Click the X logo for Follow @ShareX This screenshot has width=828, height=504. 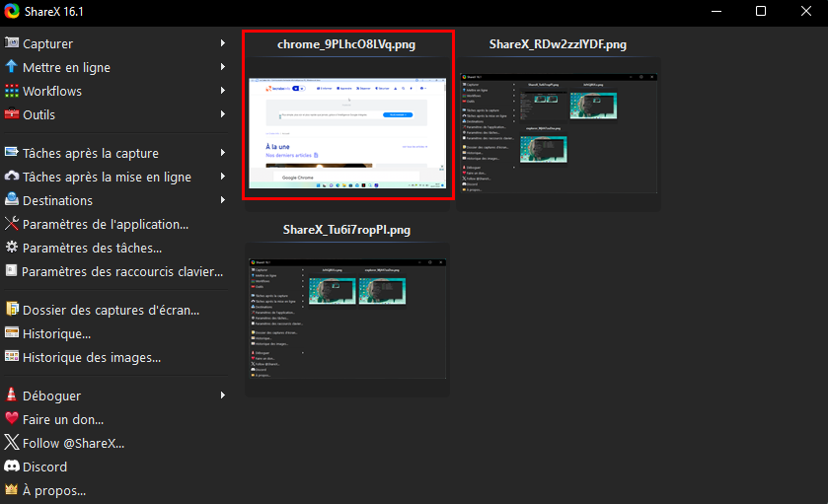[12, 442]
